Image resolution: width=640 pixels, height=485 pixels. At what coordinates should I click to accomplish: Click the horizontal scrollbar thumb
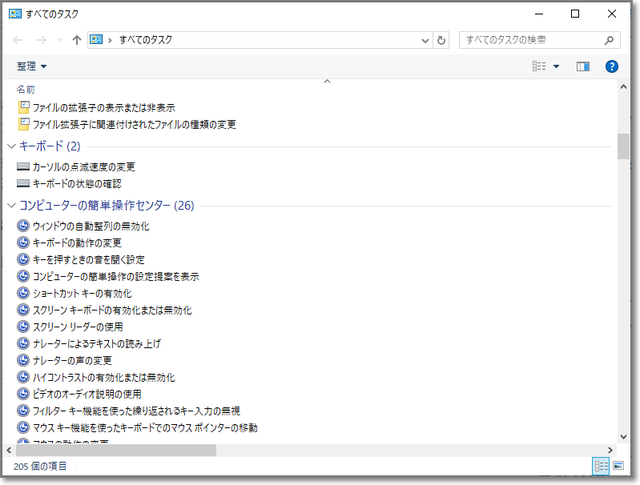tap(110, 451)
